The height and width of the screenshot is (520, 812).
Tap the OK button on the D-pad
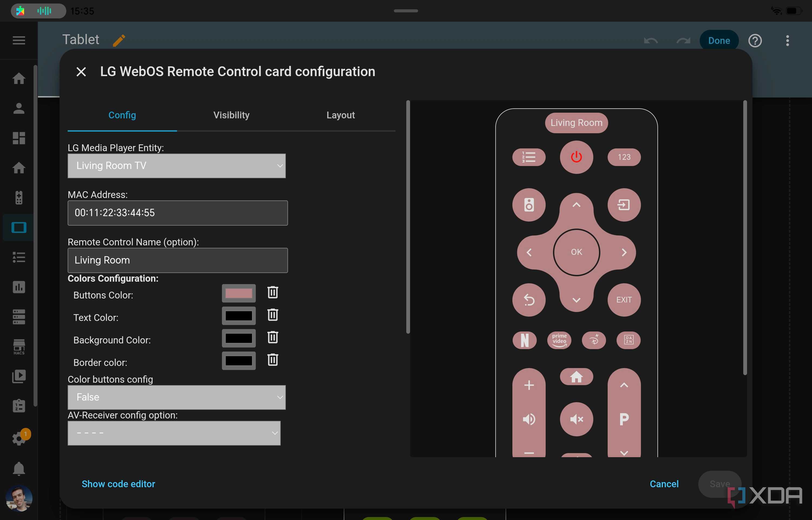pyautogui.click(x=576, y=252)
